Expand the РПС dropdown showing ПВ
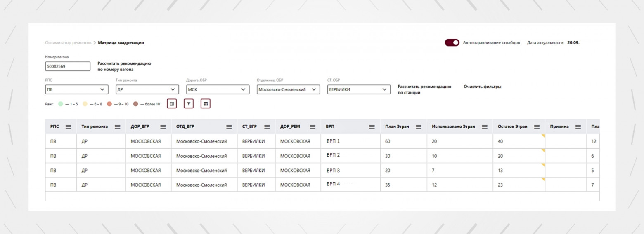 coord(76,89)
